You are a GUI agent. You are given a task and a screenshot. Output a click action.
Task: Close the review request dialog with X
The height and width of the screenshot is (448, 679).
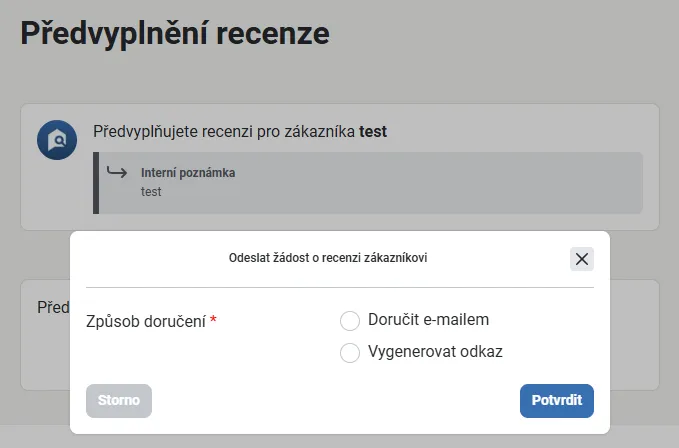point(582,259)
